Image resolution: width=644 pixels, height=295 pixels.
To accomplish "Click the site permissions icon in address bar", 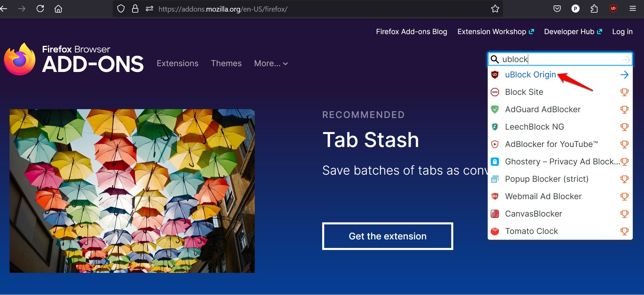I will pos(149,9).
